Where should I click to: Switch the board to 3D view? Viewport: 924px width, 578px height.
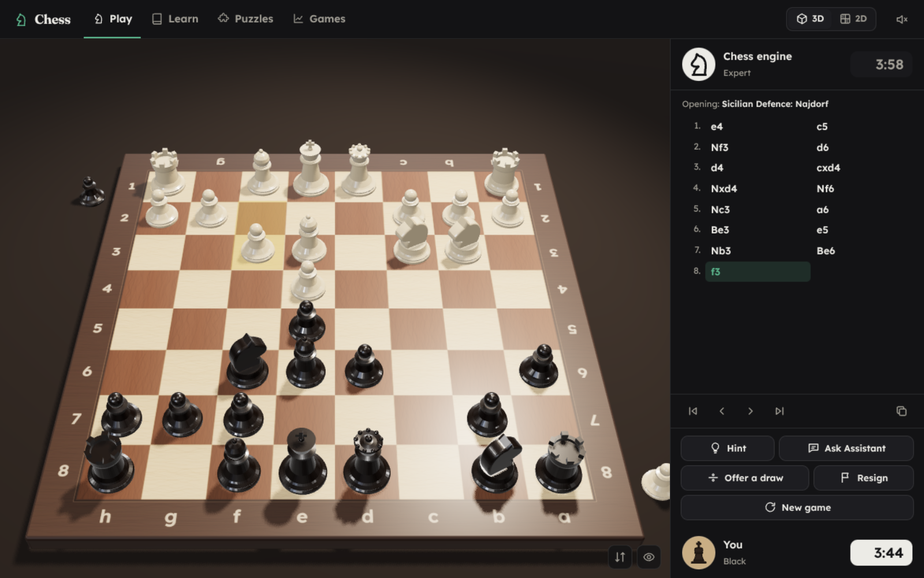[x=810, y=19]
